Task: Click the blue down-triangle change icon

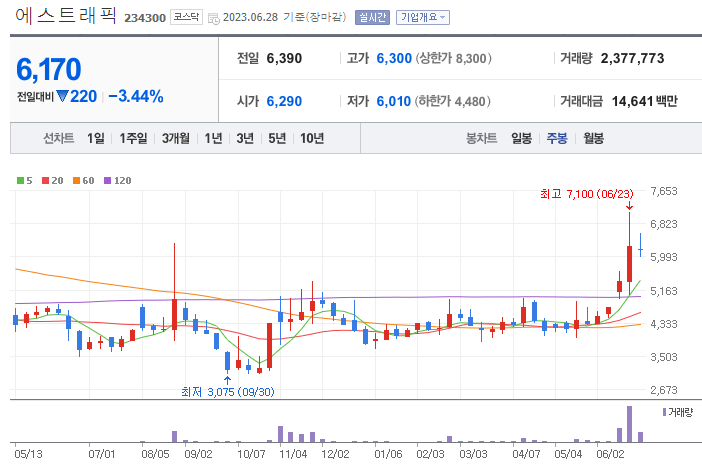Action: point(62,96)
